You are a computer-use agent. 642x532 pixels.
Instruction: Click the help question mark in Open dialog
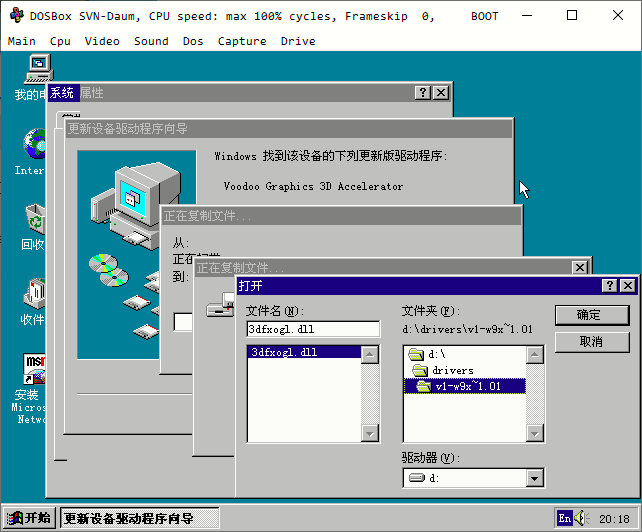pos(610,285)
